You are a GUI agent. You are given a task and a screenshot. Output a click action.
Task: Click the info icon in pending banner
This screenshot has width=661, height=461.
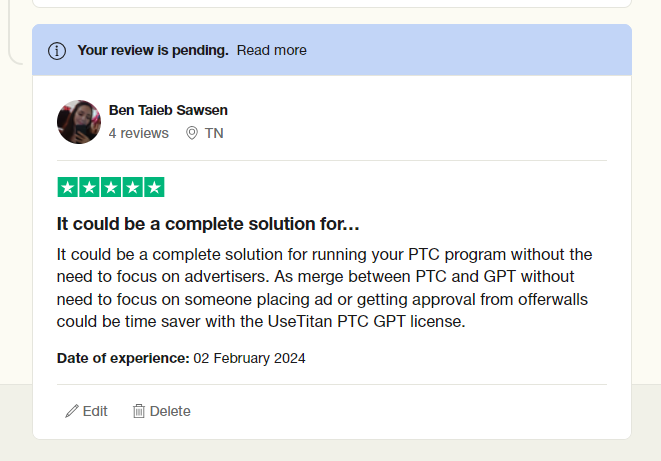(x=57, y=51)
